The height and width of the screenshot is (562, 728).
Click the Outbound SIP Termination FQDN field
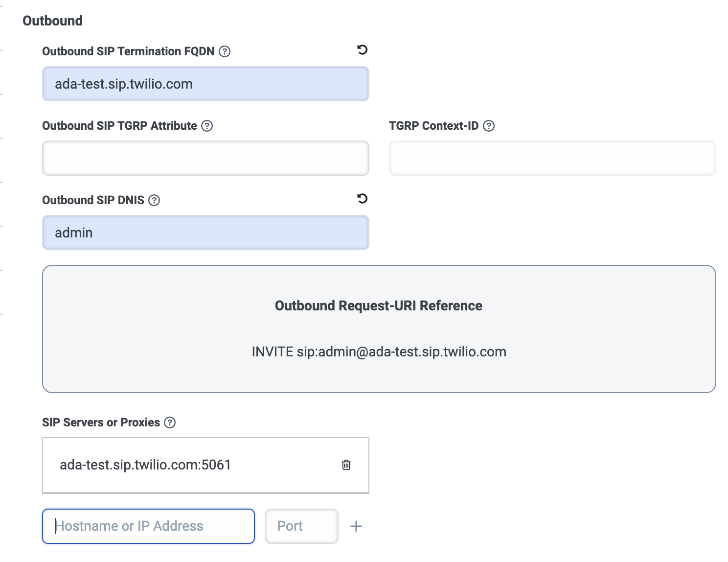tap(205, 84)
